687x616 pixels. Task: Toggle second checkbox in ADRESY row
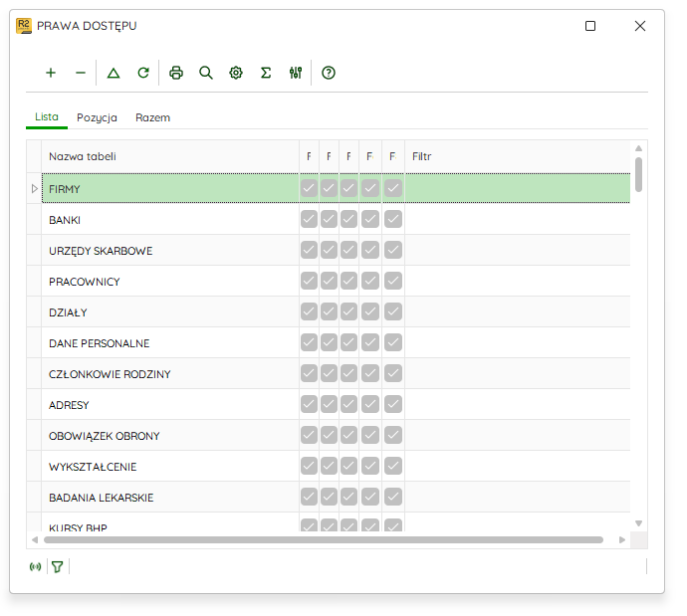(x=329, y=404)
